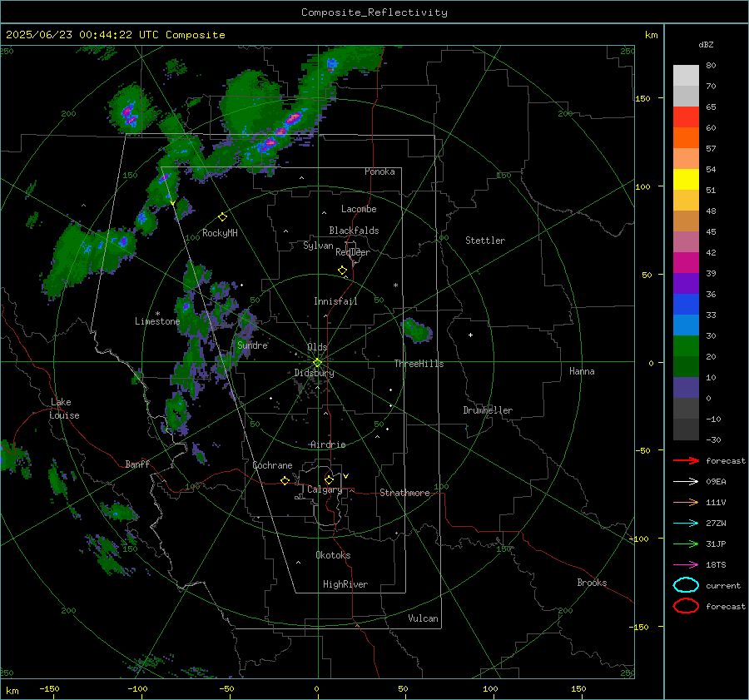Click the red forecast arrow in legend
The height and width of the screenshot is (700, 749).
click(686, 460)
